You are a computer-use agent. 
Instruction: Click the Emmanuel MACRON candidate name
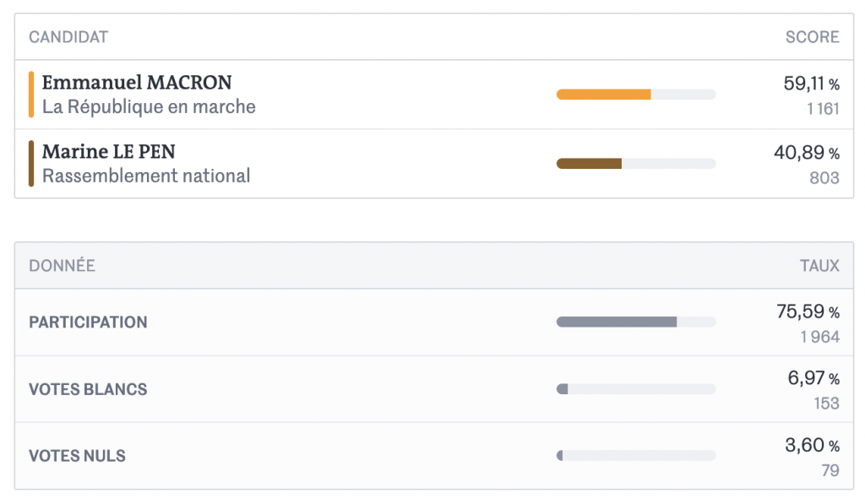(137, 83)
